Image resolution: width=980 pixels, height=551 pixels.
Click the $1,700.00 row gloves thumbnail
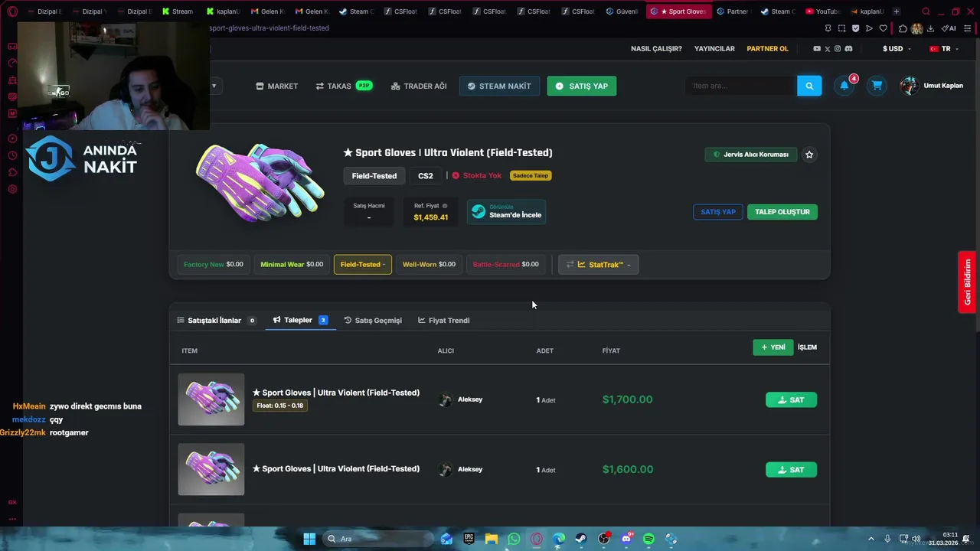(x=211, y=399)
